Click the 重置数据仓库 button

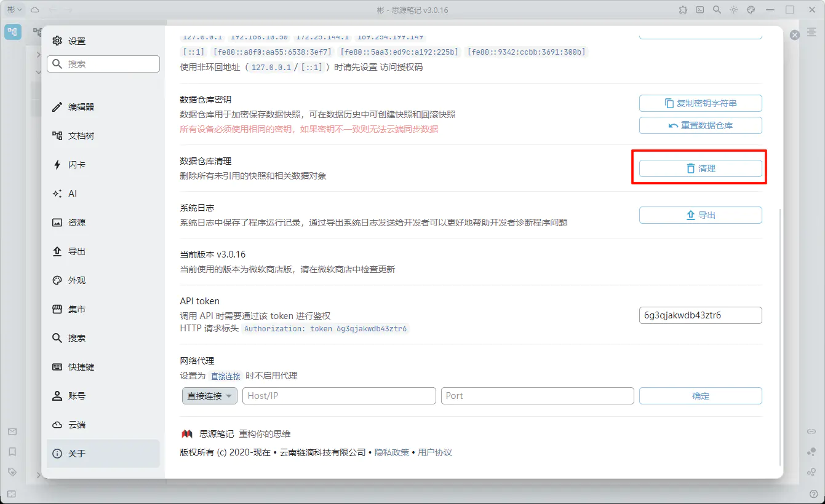point(701,125)
